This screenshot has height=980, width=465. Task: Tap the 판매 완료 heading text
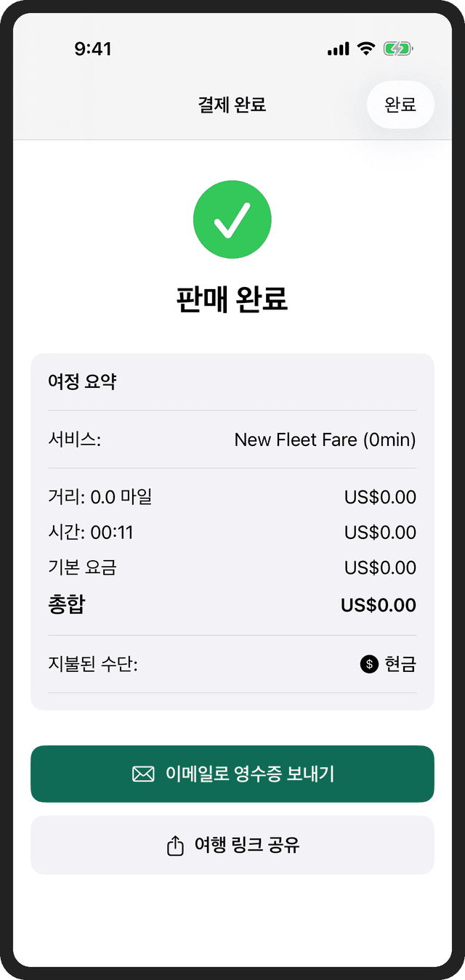[232, 299]
